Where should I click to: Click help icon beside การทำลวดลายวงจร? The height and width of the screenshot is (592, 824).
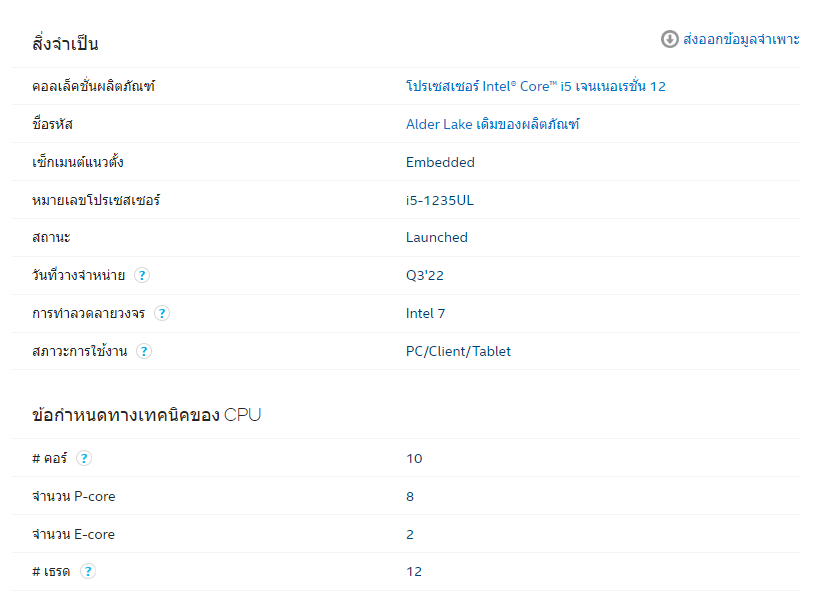pyautogui.click(x=162, y=314)
